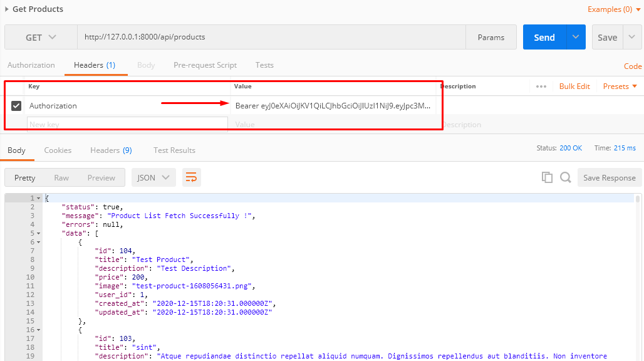This screenshot has height=361, width=644.
Task: Select the Pretty view button
Action: (x=24, y=177)
